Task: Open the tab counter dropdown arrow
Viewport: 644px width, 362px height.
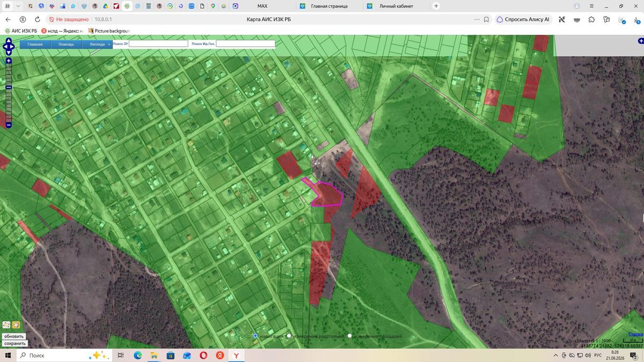Action: [x=19, y=6]
